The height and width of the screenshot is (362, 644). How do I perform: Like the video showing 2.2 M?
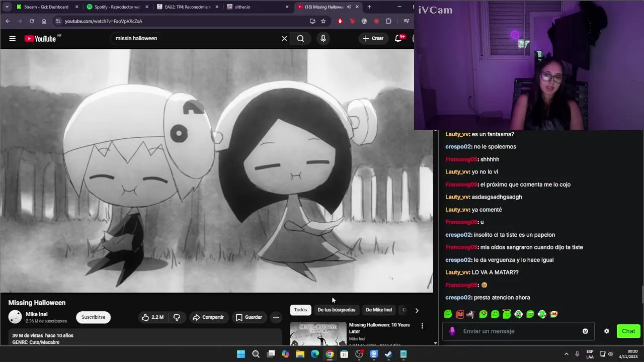coord(152,317)
